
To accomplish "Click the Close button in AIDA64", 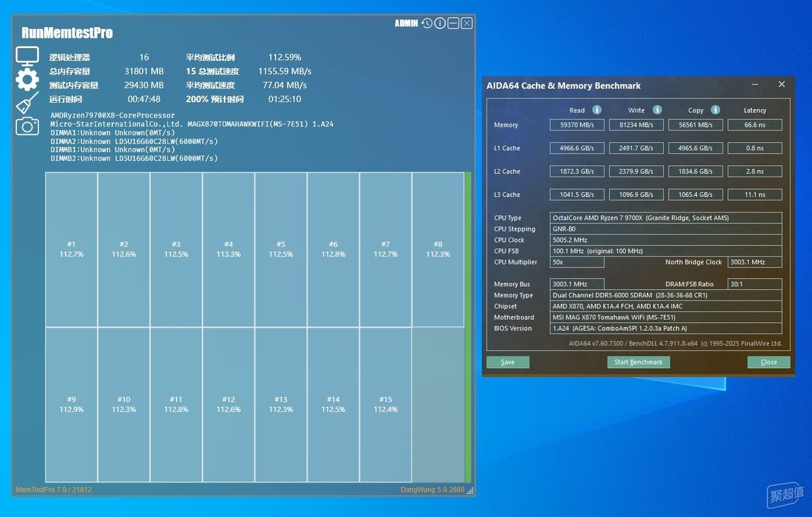I will point(769,362).
